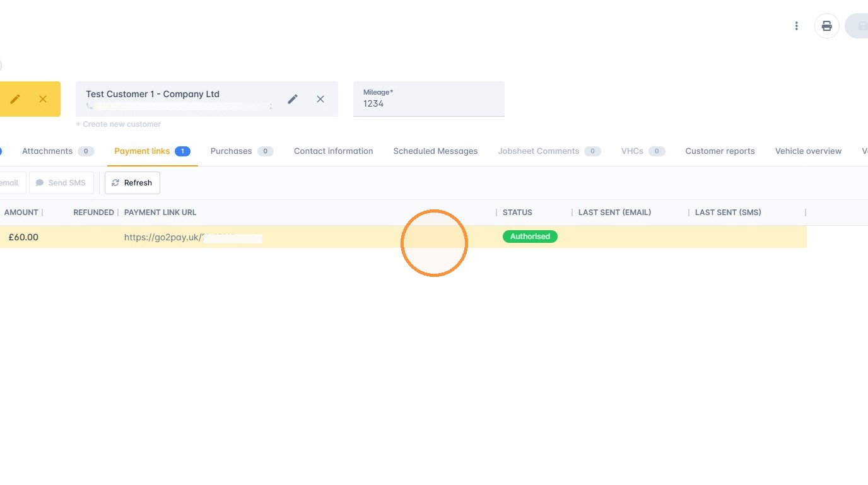Click the Send SMS button

pos(61,183)
